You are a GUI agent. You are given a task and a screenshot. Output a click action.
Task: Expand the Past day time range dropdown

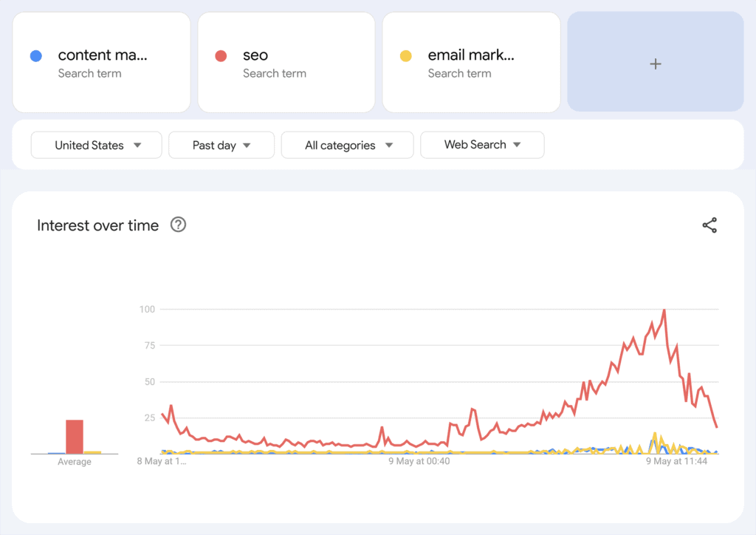pos(221,145)
